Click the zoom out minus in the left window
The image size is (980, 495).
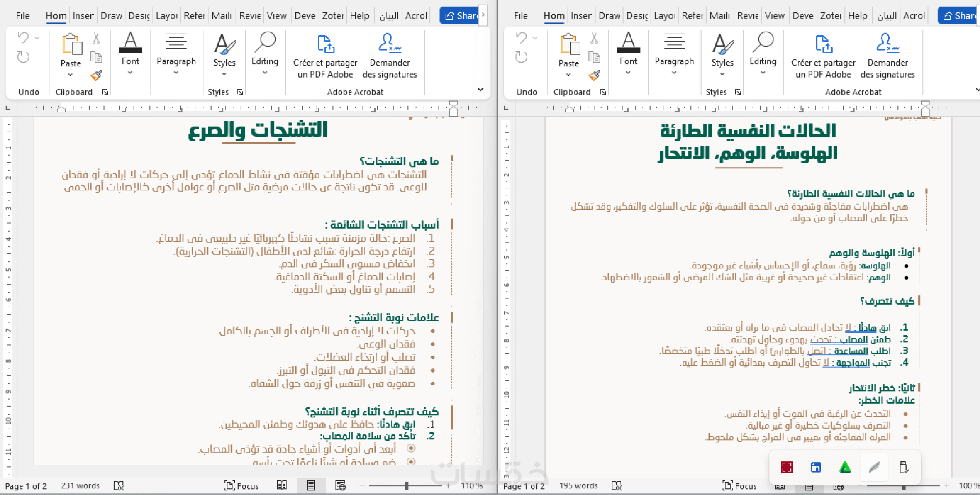click(362, 486)
